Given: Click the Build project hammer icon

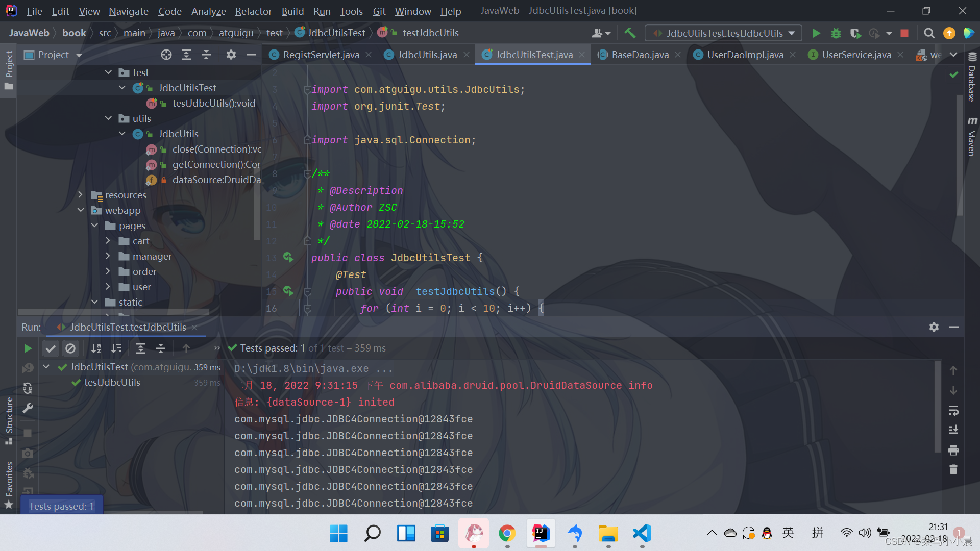Looking at the screenshot, I should (630, 33).
